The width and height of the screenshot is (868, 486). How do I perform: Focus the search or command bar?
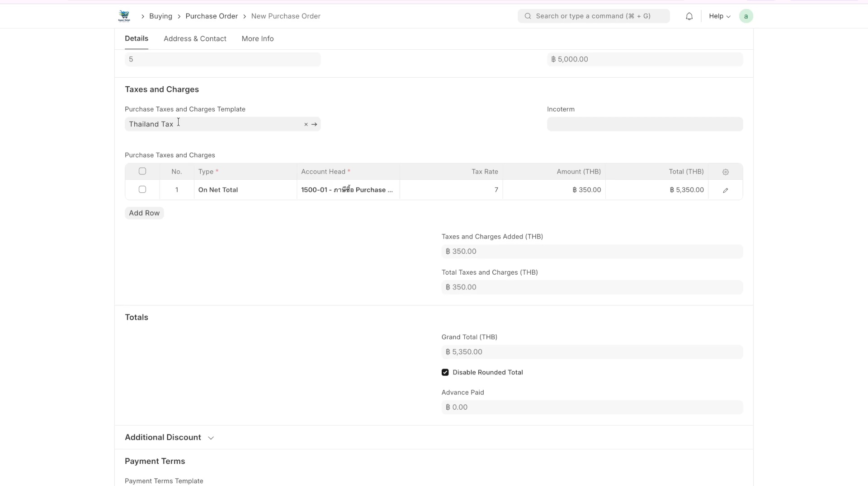coord(594,16)
